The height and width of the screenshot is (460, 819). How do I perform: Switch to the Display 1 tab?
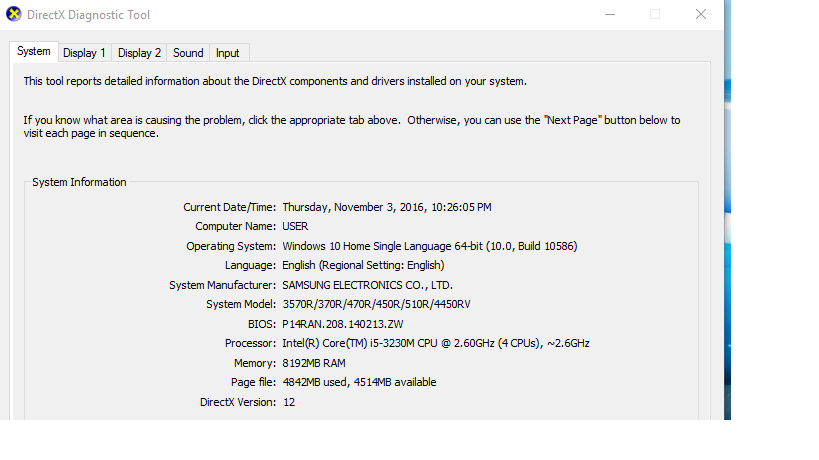click(84, 53)
